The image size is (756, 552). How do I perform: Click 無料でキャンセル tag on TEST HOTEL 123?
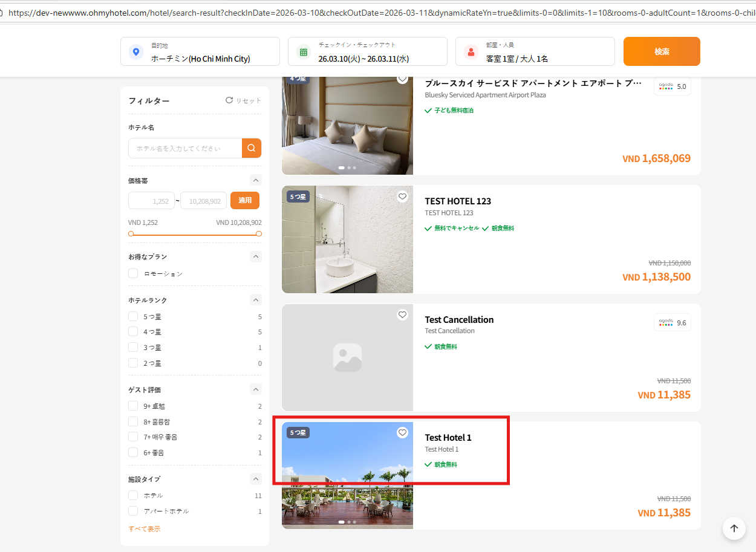(452, 229)
